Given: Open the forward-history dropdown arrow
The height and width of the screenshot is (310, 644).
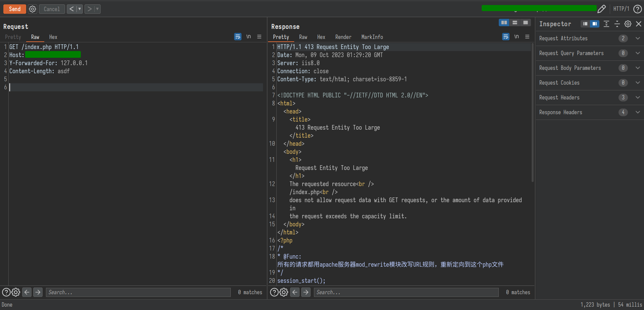Looking at the screenshot, I should point(97,9).
